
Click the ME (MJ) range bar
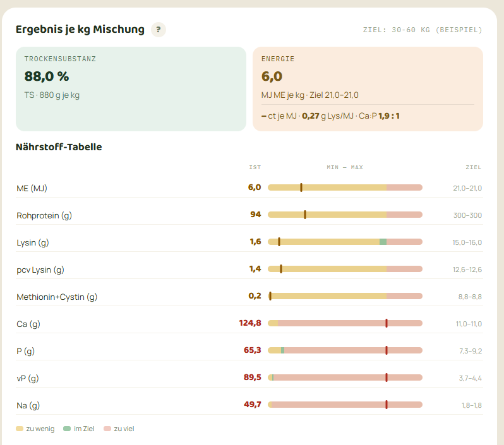coord(345,187)
